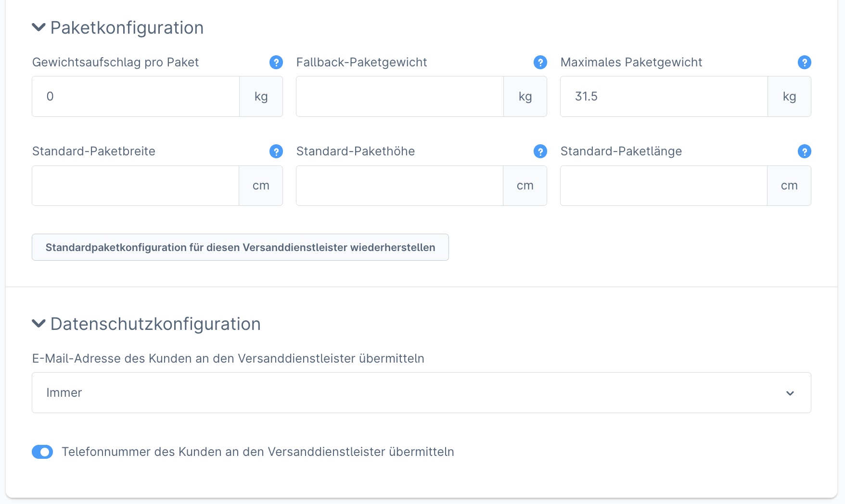Focus the Standard-Pakethöhe input field
Image resolution: width=845 pixels, height=504 pixels.
point(399,186)
